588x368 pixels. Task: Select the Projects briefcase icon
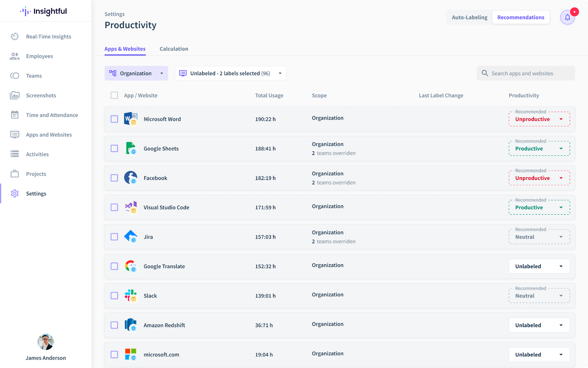tap(15, 174)
